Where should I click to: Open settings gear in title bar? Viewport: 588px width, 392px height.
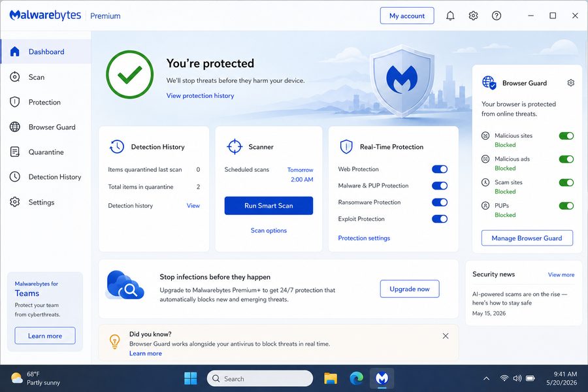coord(473,16)
